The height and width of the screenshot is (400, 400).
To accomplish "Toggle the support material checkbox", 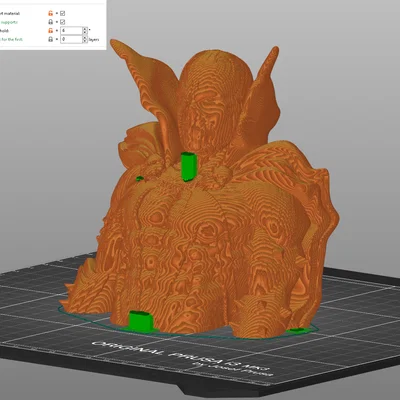I will coord(63,13).
